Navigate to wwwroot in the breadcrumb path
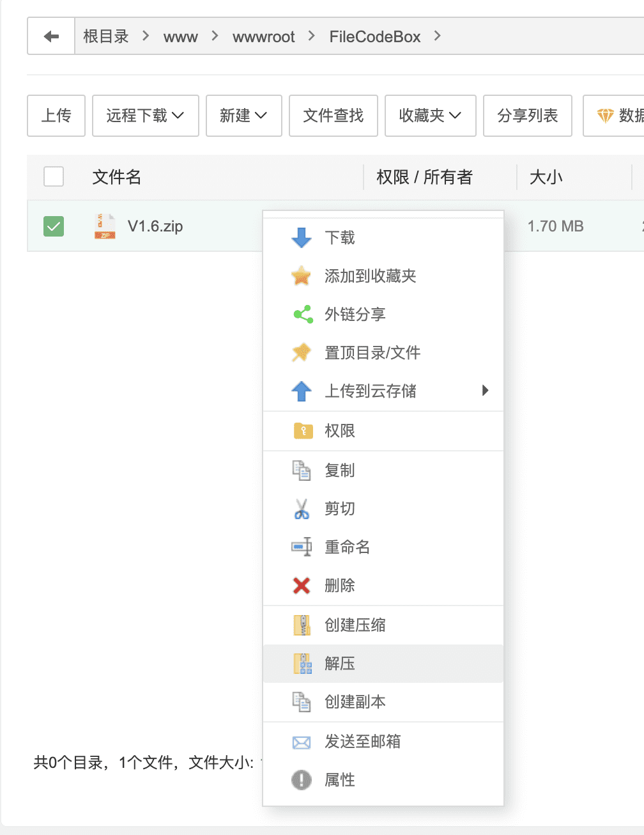 (263, 37)
